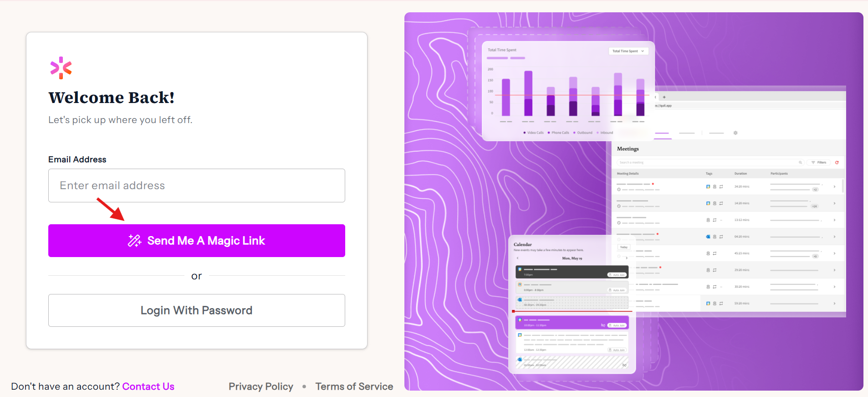868x397 pixels.
Task: Choose Login With Password
Action: (197, 310)
